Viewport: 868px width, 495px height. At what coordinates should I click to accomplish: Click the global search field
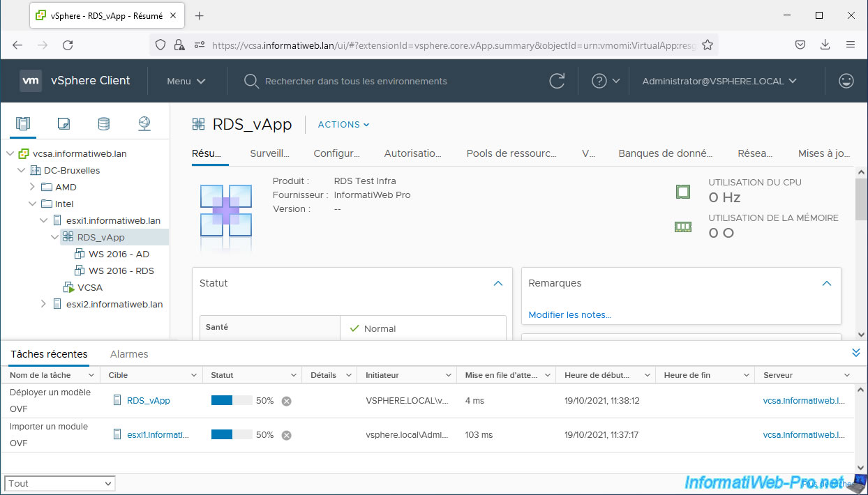tap(355, 81)
